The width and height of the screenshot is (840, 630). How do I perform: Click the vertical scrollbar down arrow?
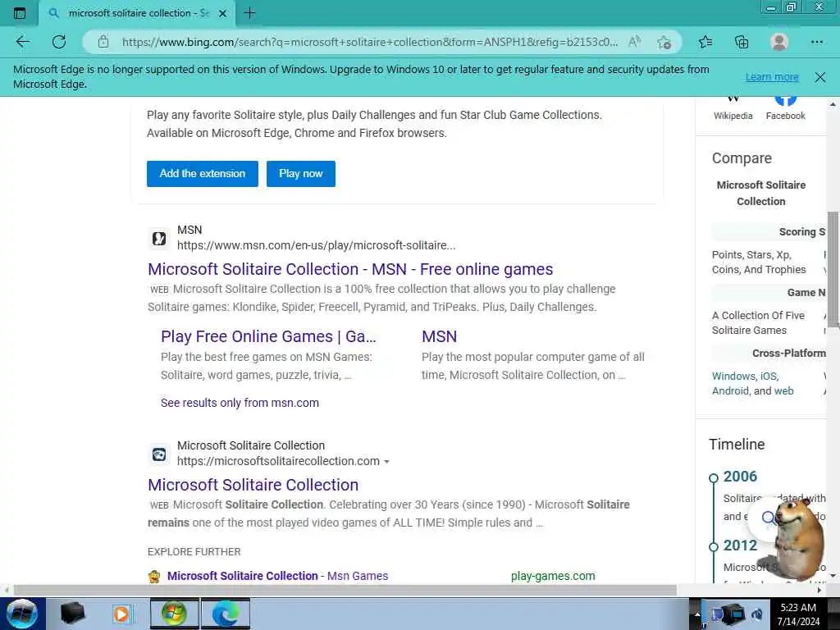coord(833,576)
